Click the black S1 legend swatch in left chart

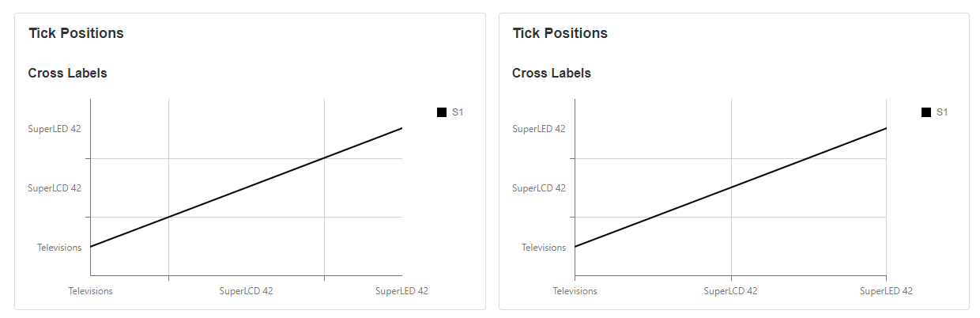tap(442, 112)
